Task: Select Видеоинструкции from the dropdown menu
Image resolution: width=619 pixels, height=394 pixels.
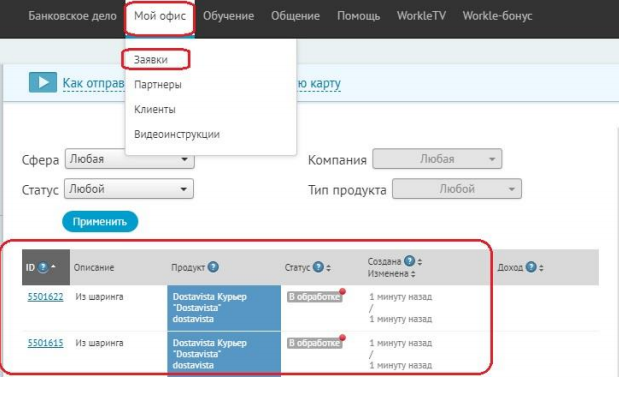Action: click(x=177, y=134)
